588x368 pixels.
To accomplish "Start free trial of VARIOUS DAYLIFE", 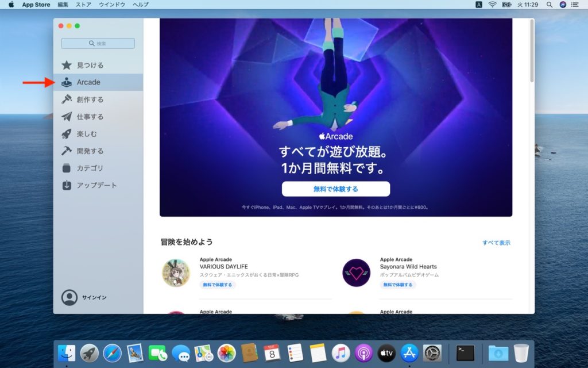I will click(x=216, y=285).
